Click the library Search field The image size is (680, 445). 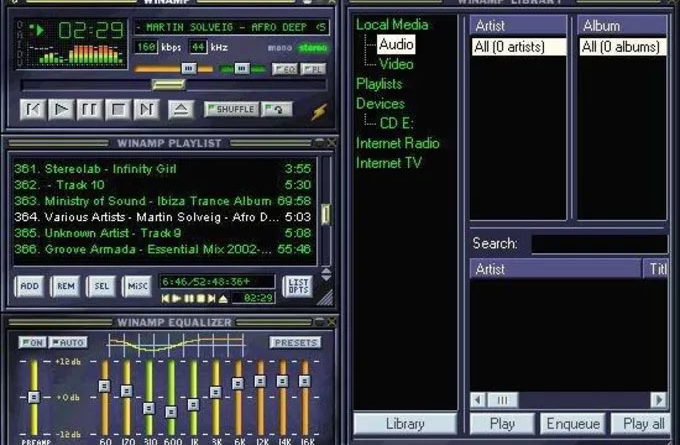[x=599, y=244]
